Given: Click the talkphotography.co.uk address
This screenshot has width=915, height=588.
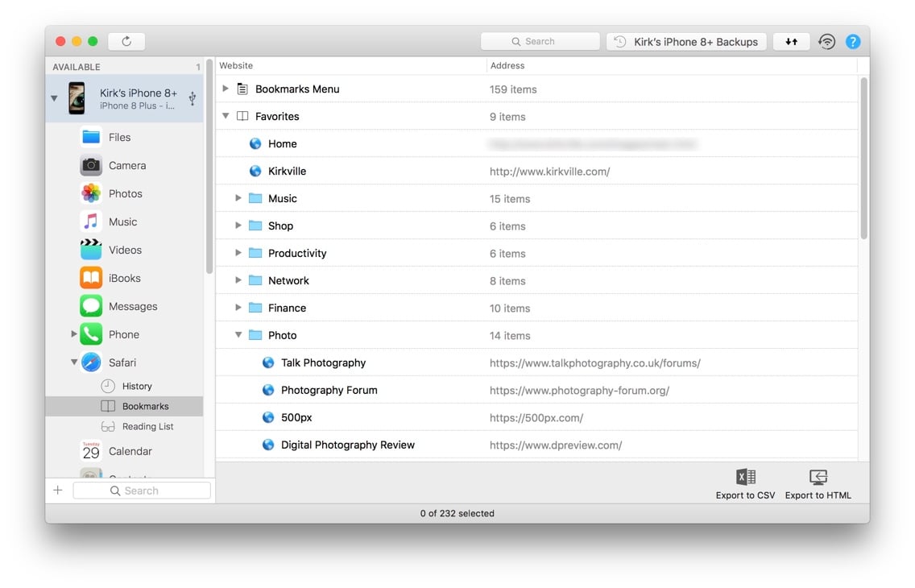Looking at the screenshot, I should point(594,362).
